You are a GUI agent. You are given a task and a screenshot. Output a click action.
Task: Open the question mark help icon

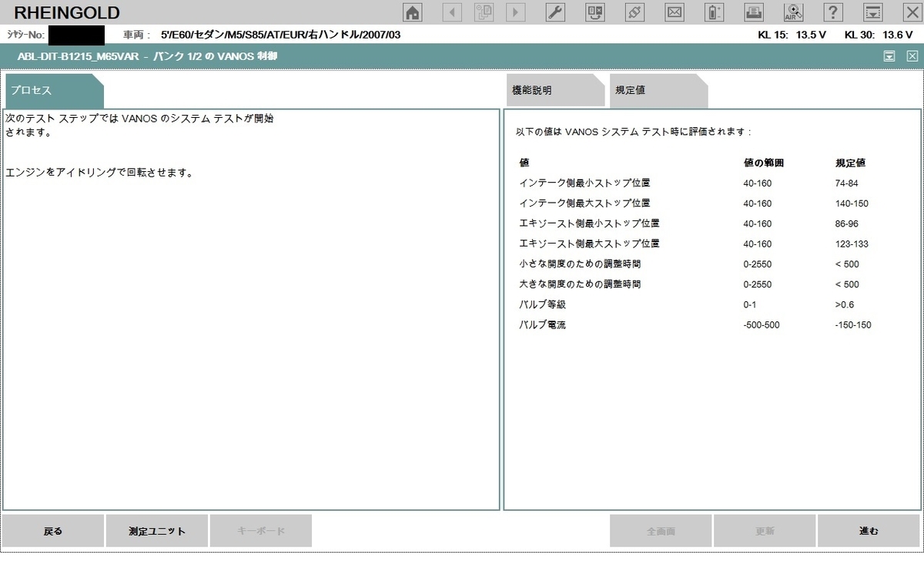point(833,12)
